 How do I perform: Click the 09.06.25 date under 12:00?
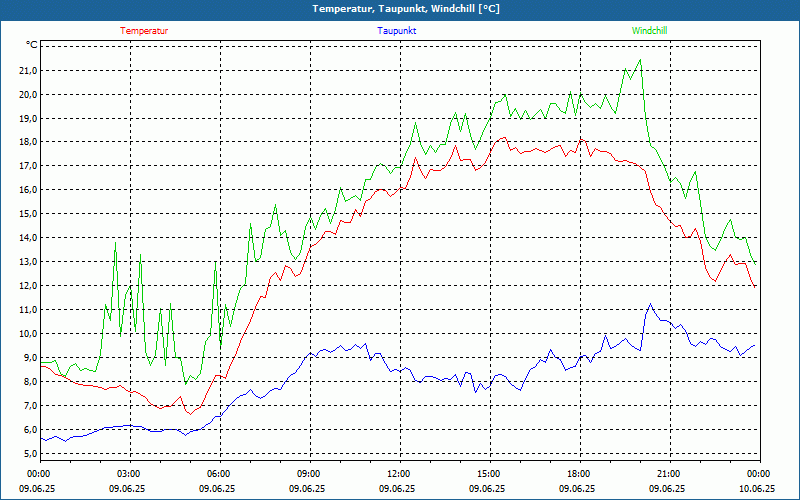[x=398, y=488]
